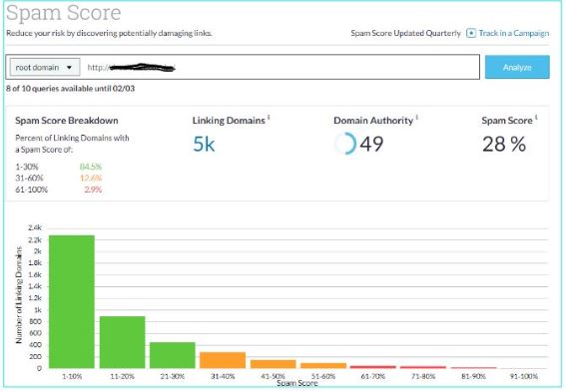Viewport: 566px width, 392px height.
Task: Select the 71-80% red bar
Action: [423, 367]
